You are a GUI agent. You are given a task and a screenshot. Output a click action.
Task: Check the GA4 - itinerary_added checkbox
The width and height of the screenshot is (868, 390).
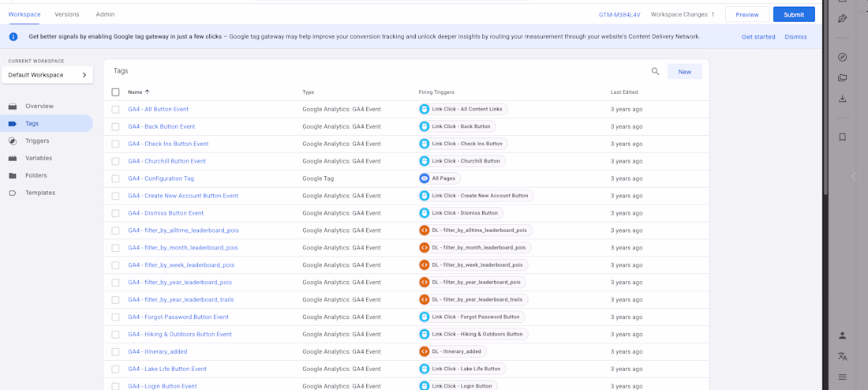115,351
